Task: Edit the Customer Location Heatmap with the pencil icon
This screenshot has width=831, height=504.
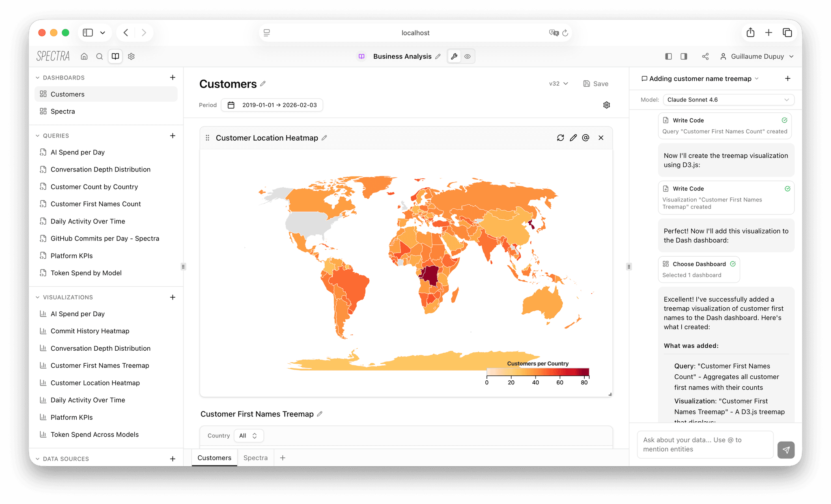Action: [x=573, y=138]
